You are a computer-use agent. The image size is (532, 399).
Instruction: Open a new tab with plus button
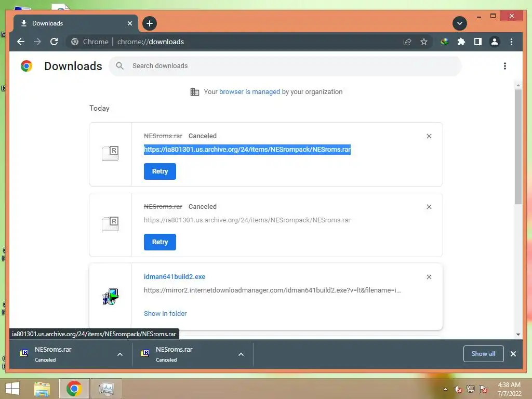click(x=150, y=23)
